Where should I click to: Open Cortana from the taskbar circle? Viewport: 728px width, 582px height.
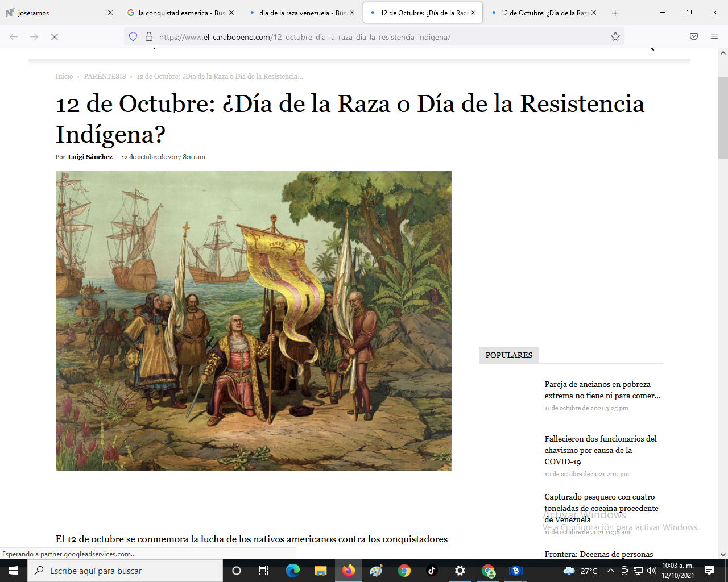coord(237,571)
